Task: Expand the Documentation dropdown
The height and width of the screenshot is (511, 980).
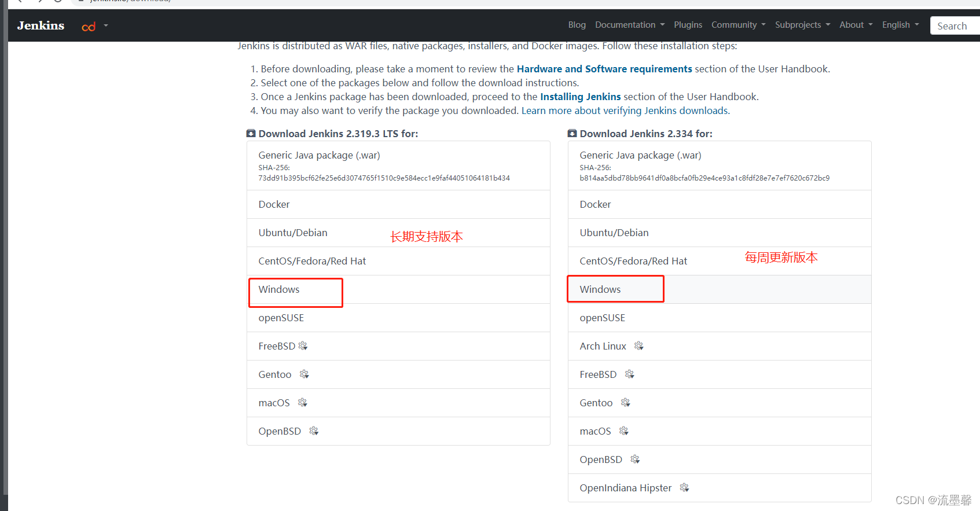Action: tap(630, 25)
